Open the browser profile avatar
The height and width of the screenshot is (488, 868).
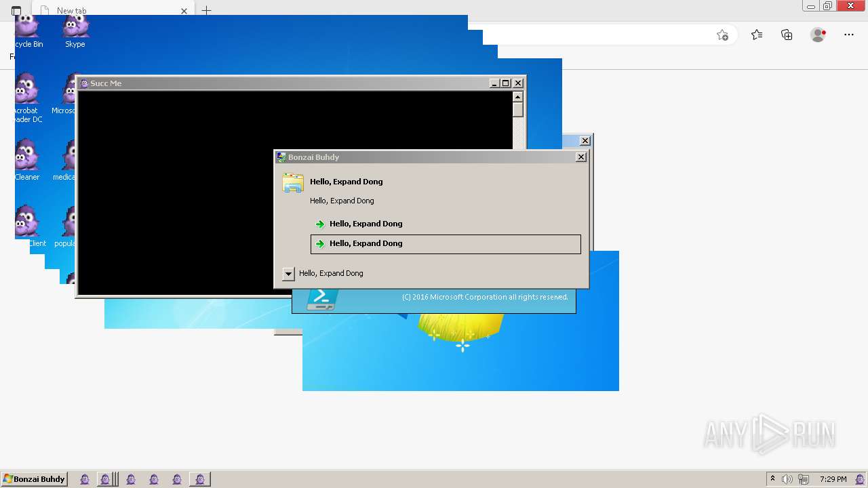point(818,35)
